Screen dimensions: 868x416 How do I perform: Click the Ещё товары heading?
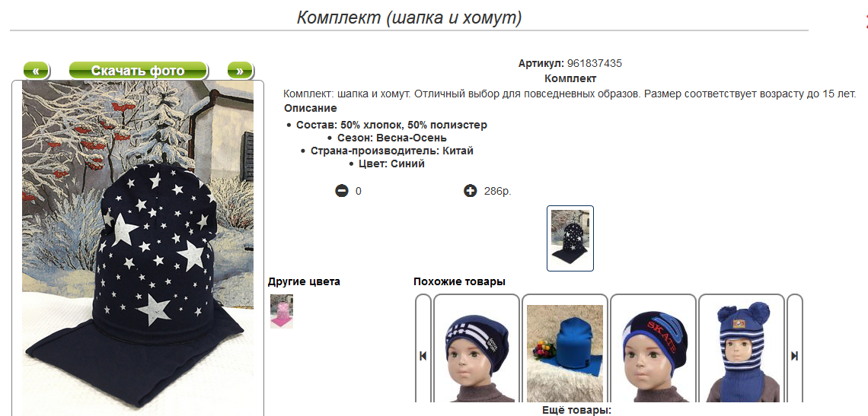tap(576, 411)
